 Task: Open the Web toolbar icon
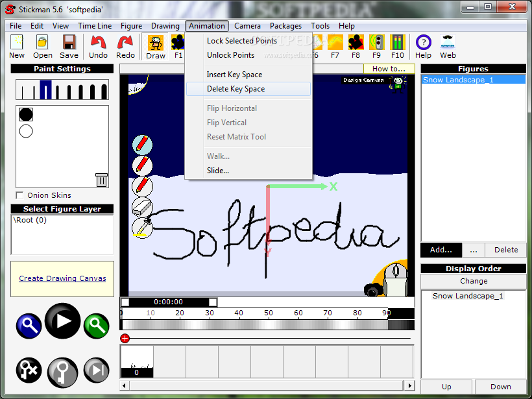coord(448,46)
